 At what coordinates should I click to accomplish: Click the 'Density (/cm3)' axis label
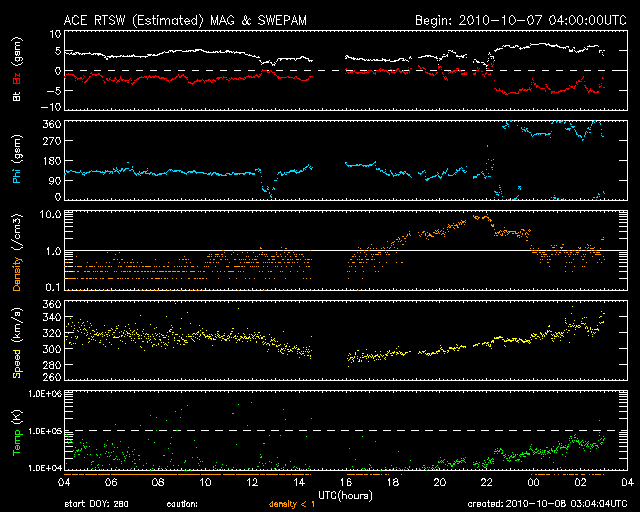coord(17,252)
